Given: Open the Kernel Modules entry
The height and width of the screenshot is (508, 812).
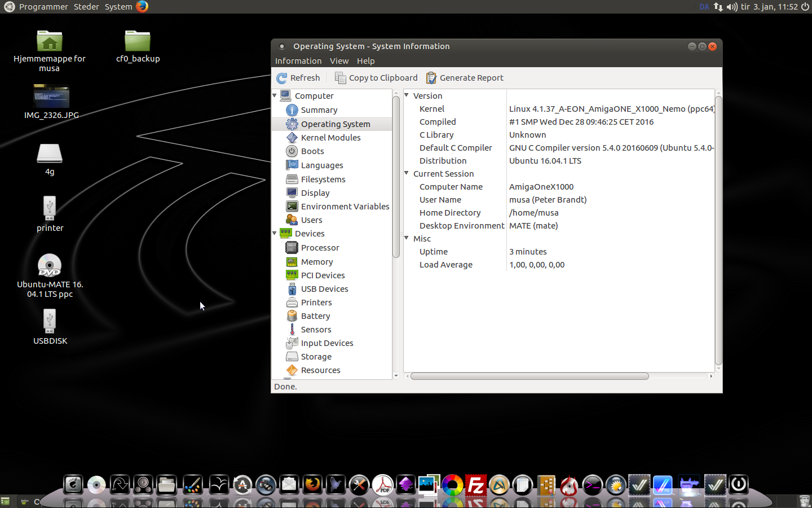Looking at the screenshot, I should tap(330, 138).
